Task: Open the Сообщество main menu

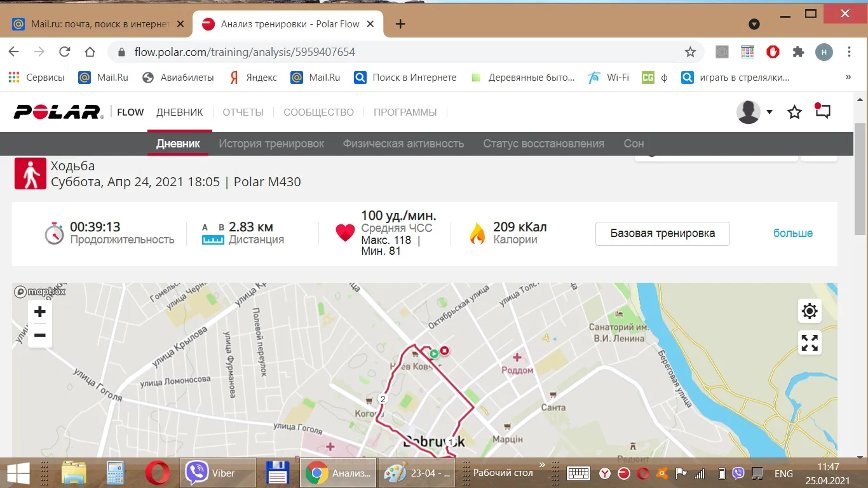Action: coord(318,112)
